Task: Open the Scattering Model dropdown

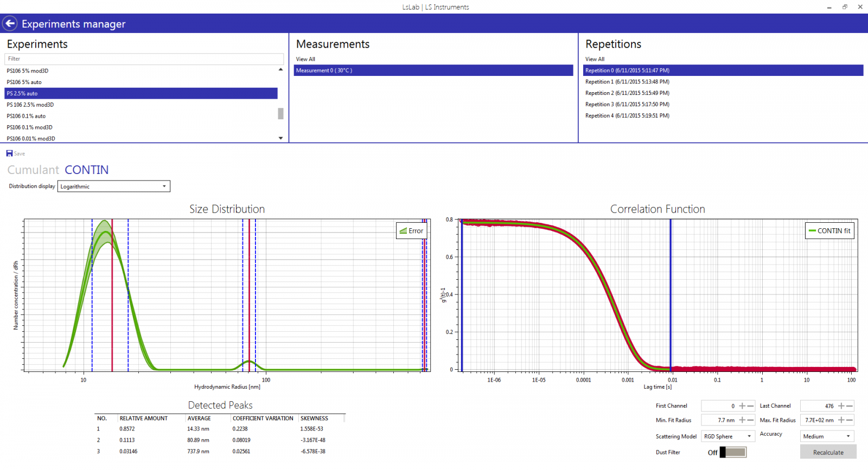Action: (x=728, y=436)
